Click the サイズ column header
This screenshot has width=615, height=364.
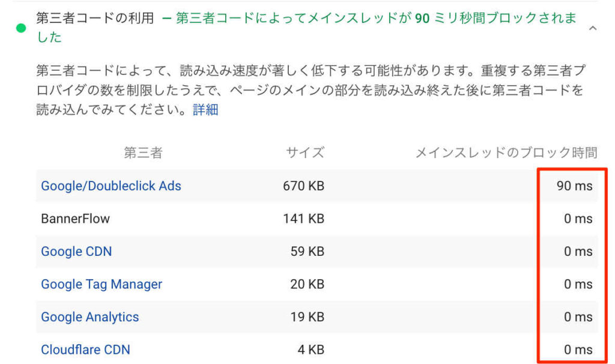304,153
